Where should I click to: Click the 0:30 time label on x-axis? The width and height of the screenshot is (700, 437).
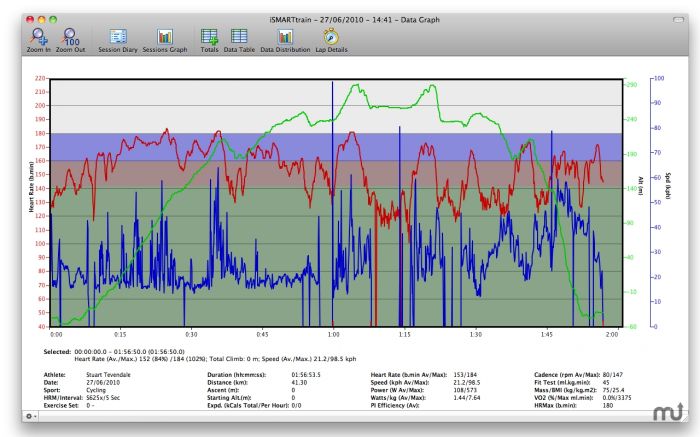(x=191, y=334)
